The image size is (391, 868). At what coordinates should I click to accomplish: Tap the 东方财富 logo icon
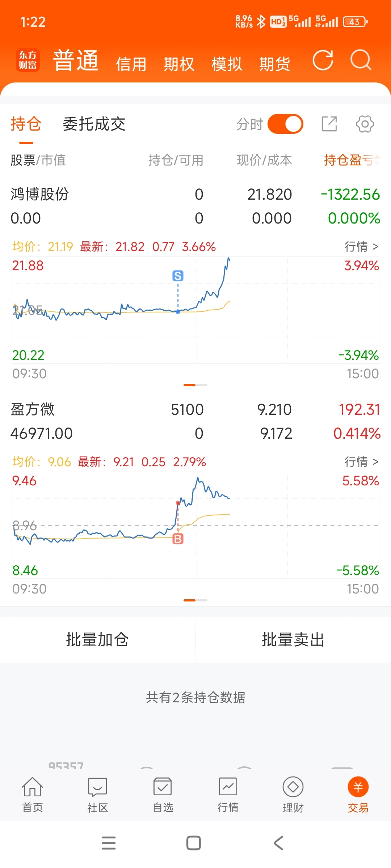(x=28, y=60)
